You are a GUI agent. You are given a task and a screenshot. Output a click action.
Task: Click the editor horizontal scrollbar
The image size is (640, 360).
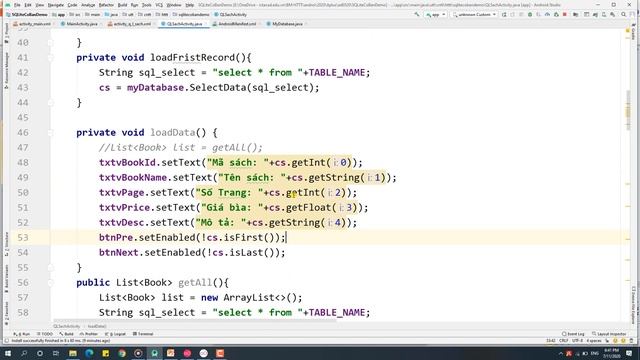195,321
